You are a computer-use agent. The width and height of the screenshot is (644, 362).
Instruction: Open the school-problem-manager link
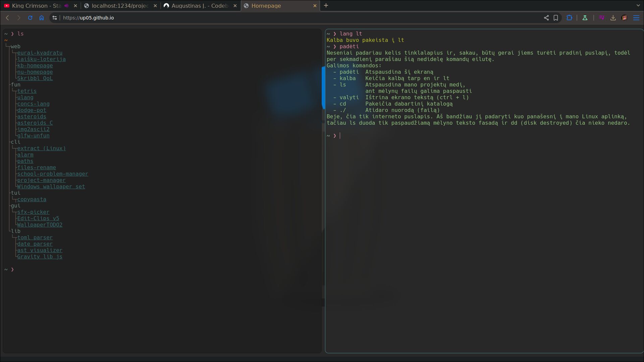pyautogui.click(x=53, y=174)
